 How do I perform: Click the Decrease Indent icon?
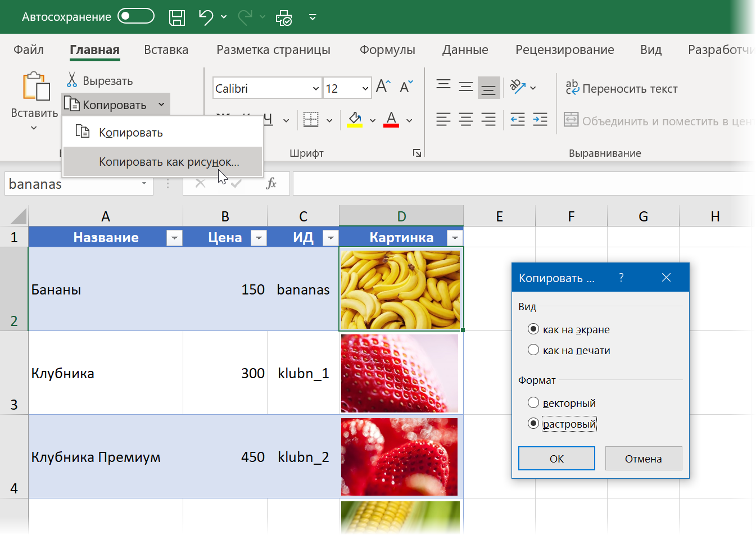pos(518,119)
